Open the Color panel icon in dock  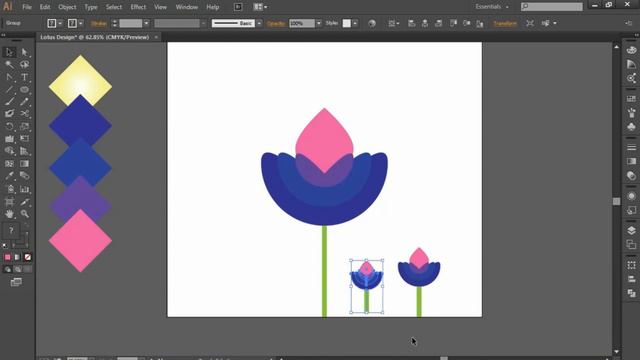[631, 51]
